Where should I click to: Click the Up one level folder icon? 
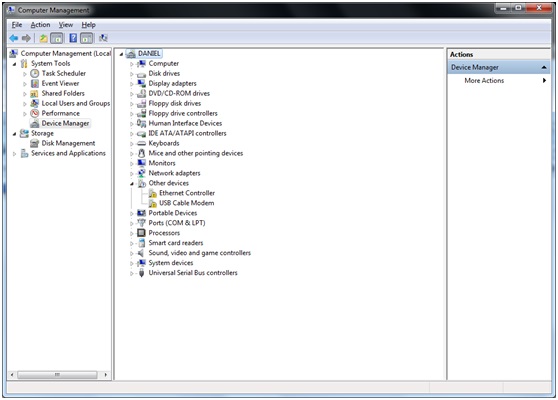point(43,38)
